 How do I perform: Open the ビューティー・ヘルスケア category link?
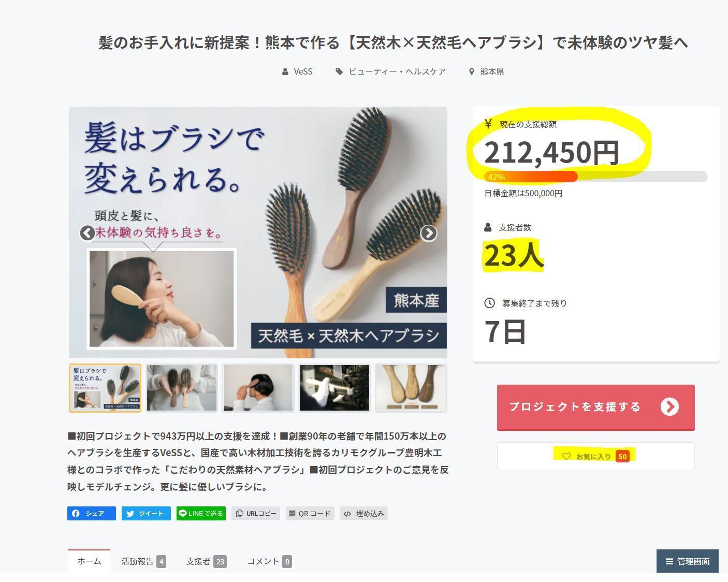click(397, 71)
